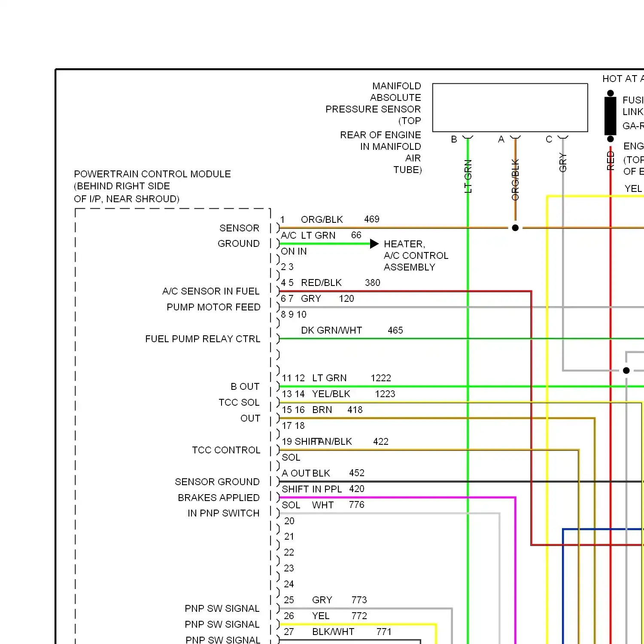Click circuit number 771
Image resolution: width=644 pixels, height=644 pixels.
pos(384,632)
